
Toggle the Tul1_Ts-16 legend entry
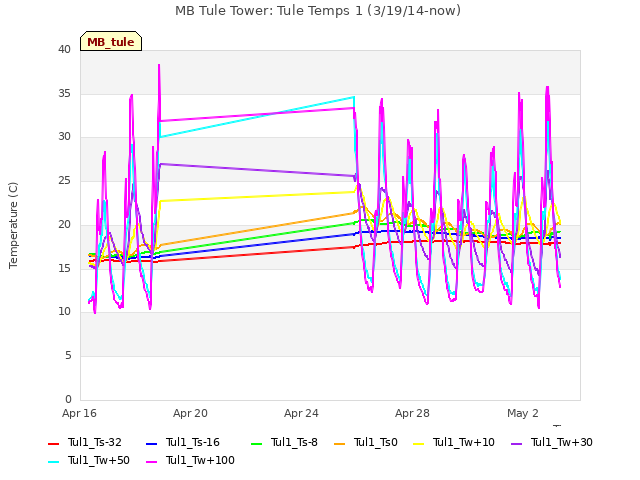point(183,442)
